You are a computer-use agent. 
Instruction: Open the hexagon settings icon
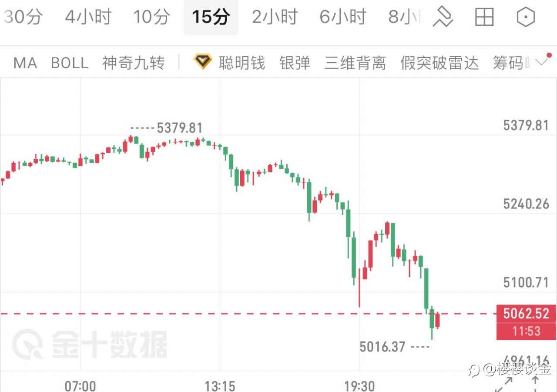[x=525, y=17]
